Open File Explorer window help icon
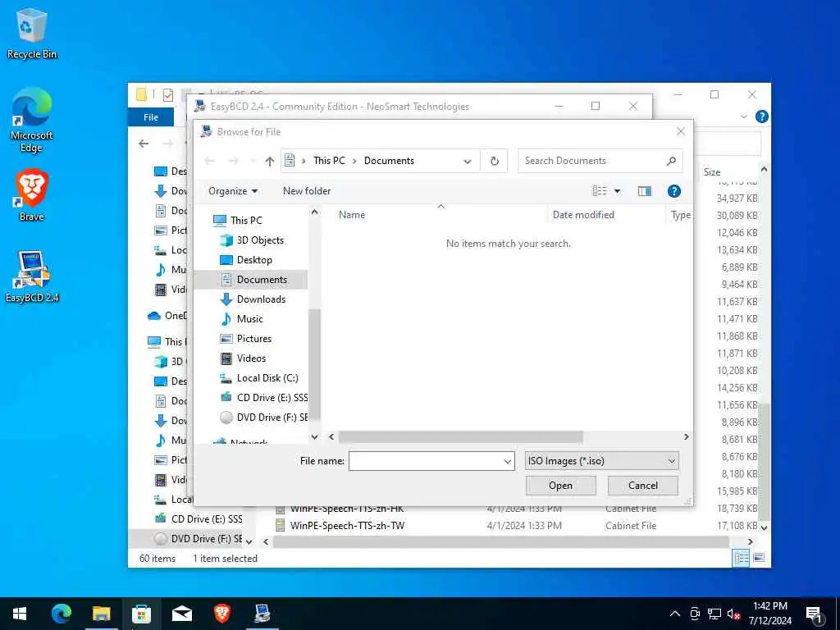This screenshot has width=840, height=630. (x=761, y=116)
